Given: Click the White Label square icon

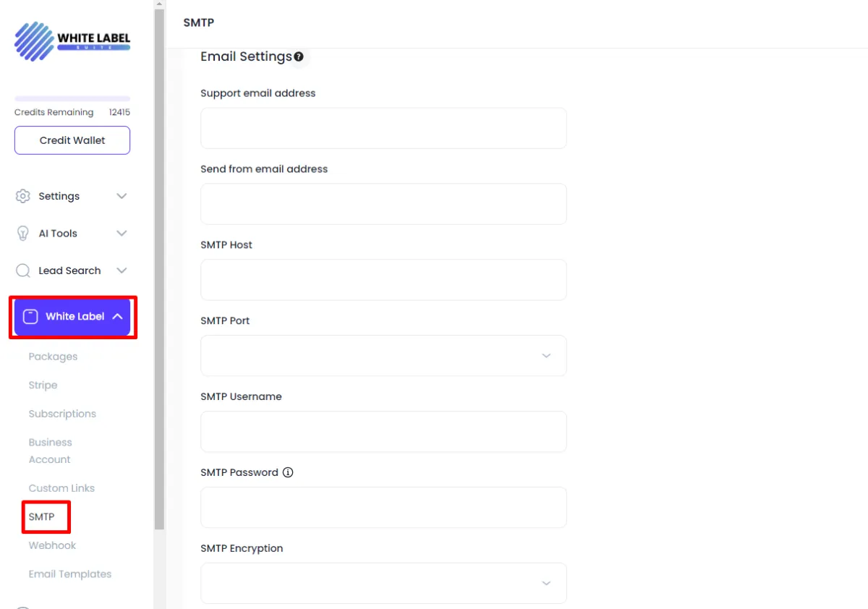Looking at the screenshot, I should point(30,316).
